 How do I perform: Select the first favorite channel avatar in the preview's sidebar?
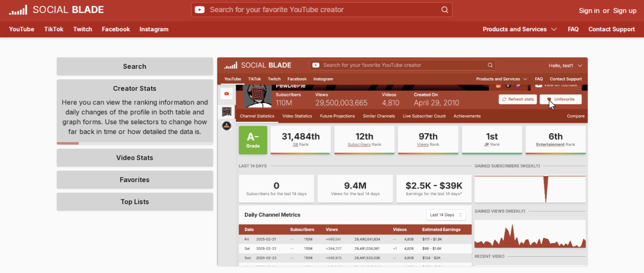coord(226,112)
